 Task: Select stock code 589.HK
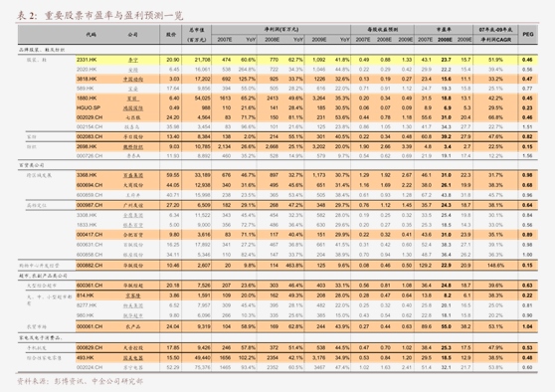(85, 89)
